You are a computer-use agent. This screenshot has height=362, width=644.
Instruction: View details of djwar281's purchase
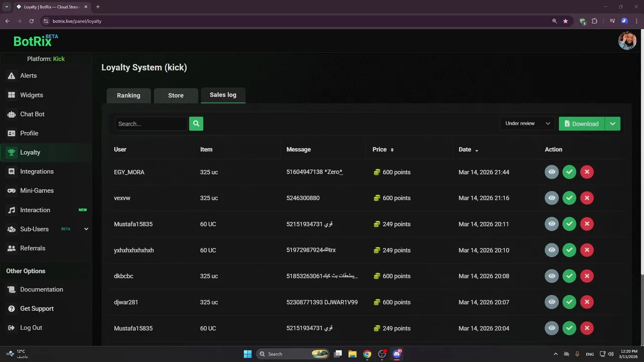pos(551,302)
